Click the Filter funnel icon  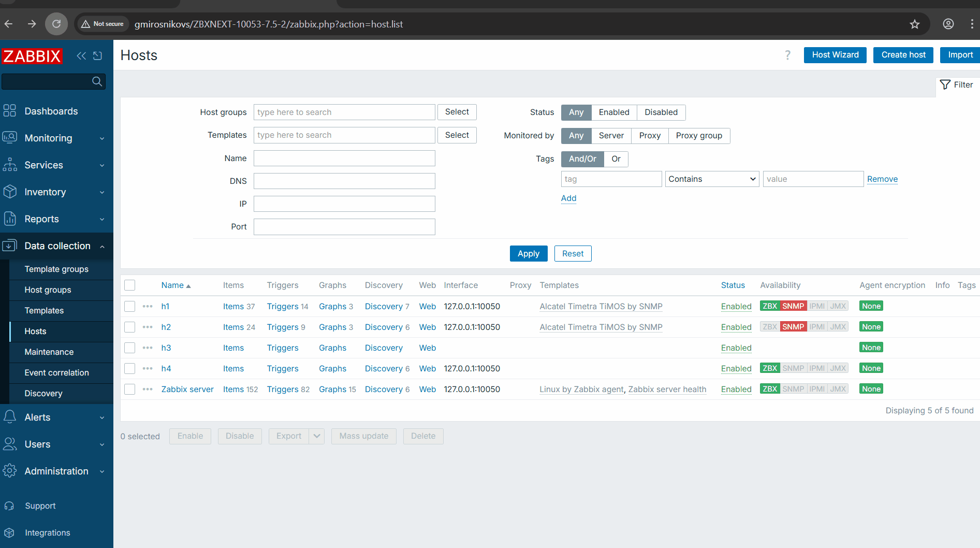click(x=945, y=84)
